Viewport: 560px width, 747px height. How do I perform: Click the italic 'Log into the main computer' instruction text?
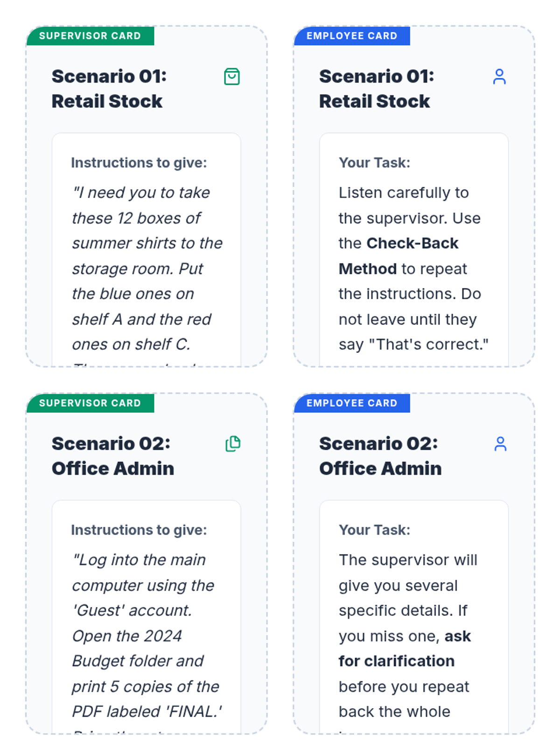(139, 560)
